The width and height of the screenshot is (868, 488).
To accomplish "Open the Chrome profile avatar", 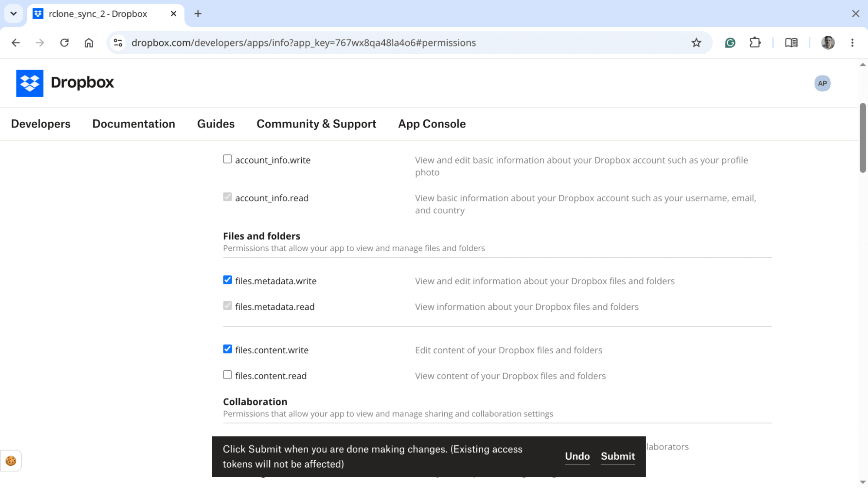I will click(x=828, y=43).
